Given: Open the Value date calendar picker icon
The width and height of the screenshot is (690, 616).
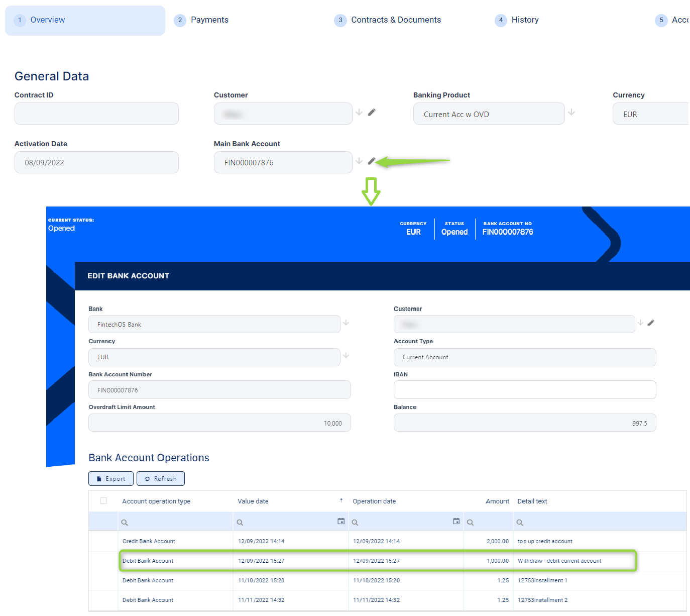Looking at the screenshot, I should (341, 522).
